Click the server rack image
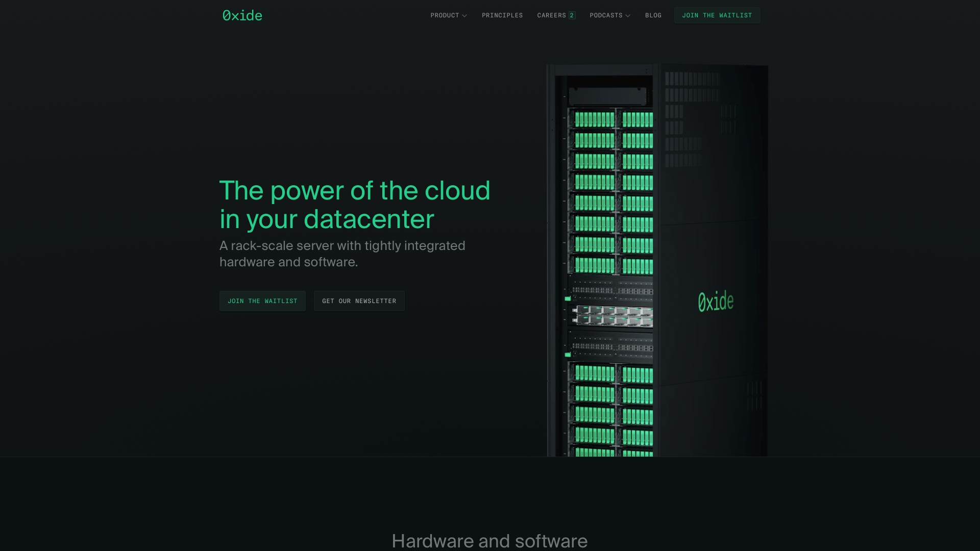980x551 pixels. 657,260
